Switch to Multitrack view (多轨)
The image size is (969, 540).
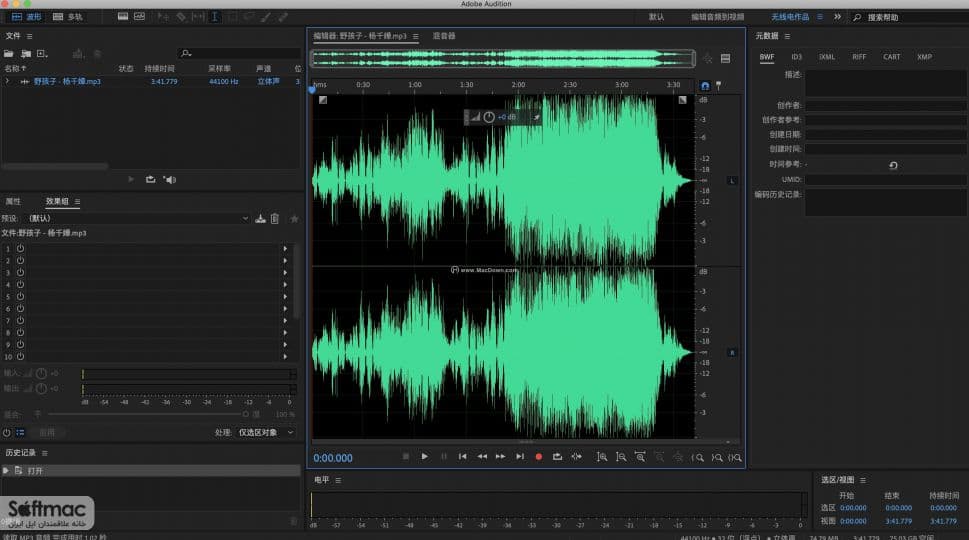[68, 17]
